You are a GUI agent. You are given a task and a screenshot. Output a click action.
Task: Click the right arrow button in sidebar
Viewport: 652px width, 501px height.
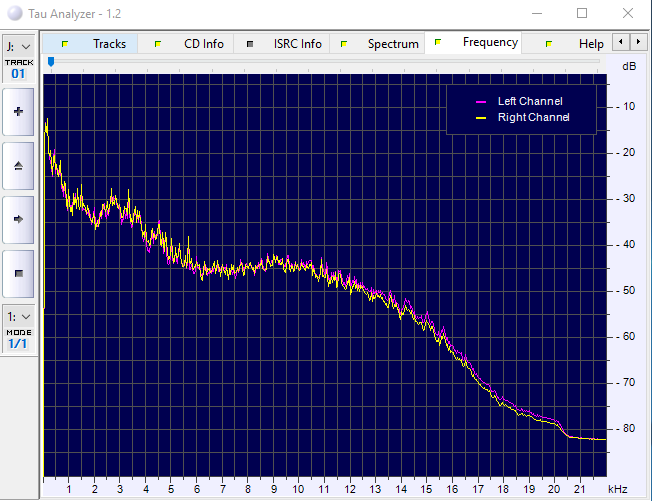tap(19, 218)
